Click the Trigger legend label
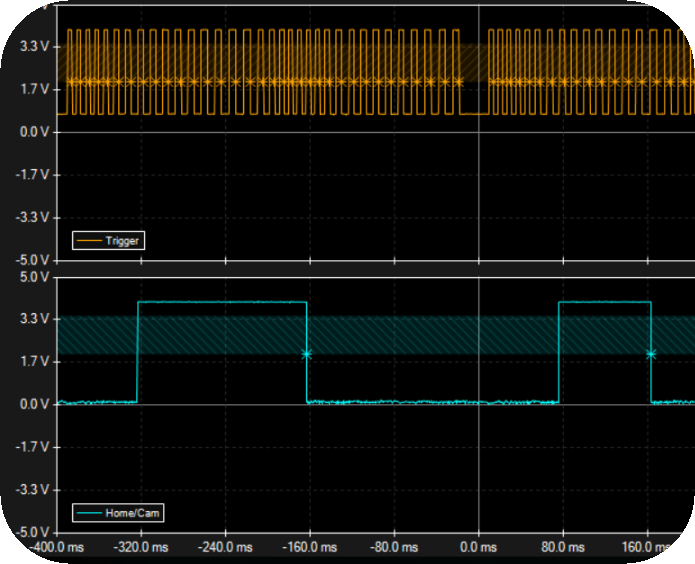The width and height of the screenshot is (695, 564). [124, 241]
